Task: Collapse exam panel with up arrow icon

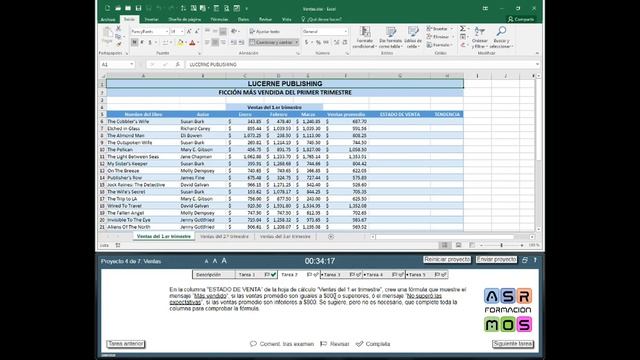Action: (535, 260)
